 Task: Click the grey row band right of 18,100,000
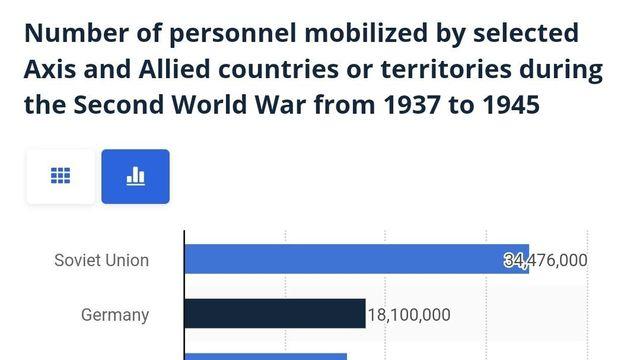pos(518,313)
